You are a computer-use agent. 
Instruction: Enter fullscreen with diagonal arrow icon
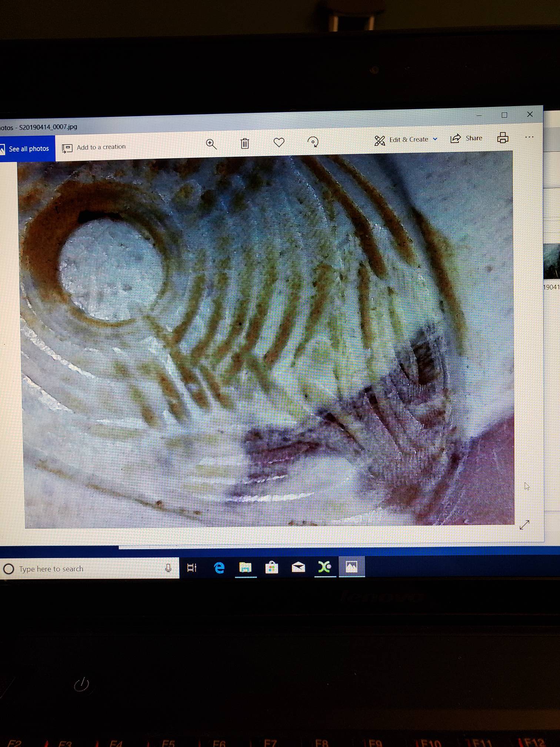click(524, 525)
